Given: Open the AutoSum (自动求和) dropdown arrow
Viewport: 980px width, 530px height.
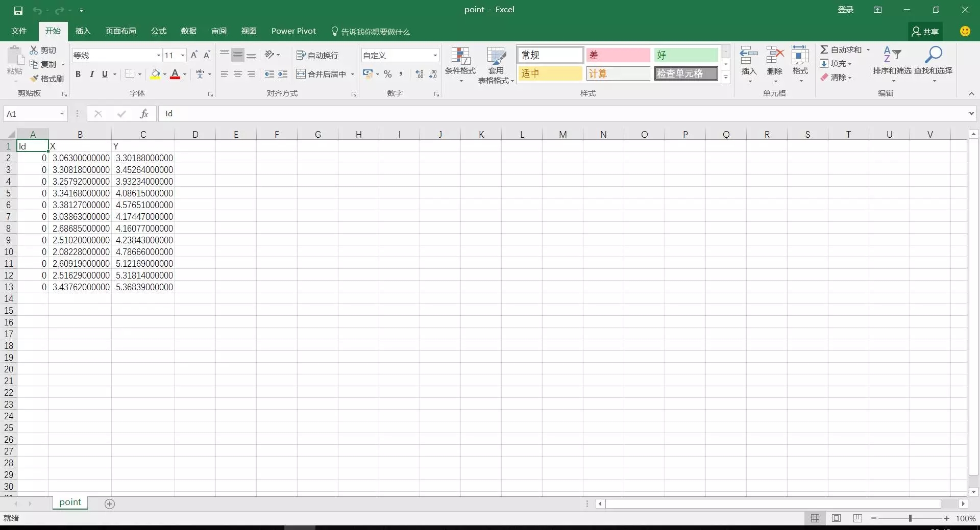Looking at the screenshot, I should [x=868, y=49].
